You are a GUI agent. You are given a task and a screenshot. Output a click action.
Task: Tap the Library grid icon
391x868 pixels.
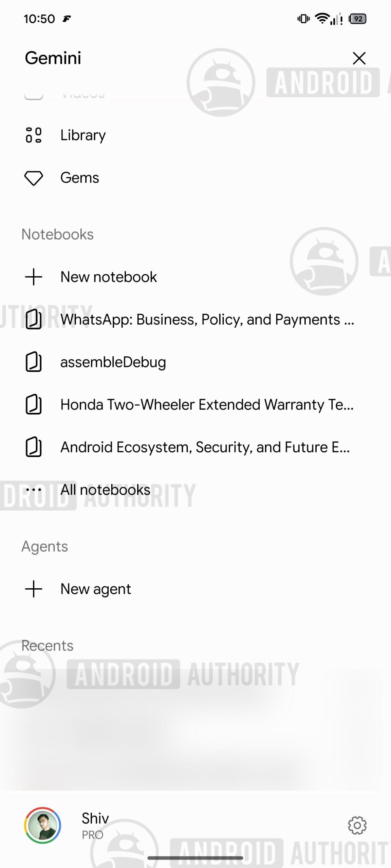[x=34, y=135]
